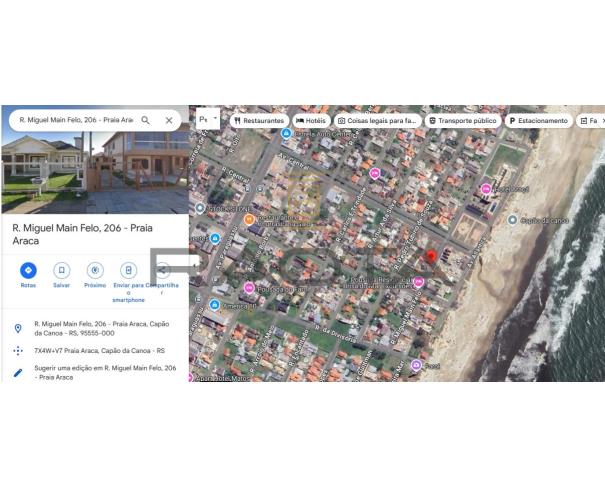
Task: Click the blue shopping pin on Av. Paraguassu
Action: pyautogui.click(x=215, y=238)
